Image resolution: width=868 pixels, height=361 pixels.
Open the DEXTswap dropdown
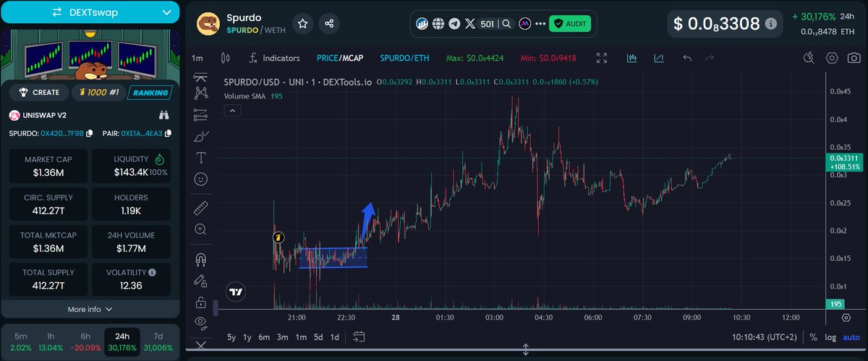[x=90, y=12]
